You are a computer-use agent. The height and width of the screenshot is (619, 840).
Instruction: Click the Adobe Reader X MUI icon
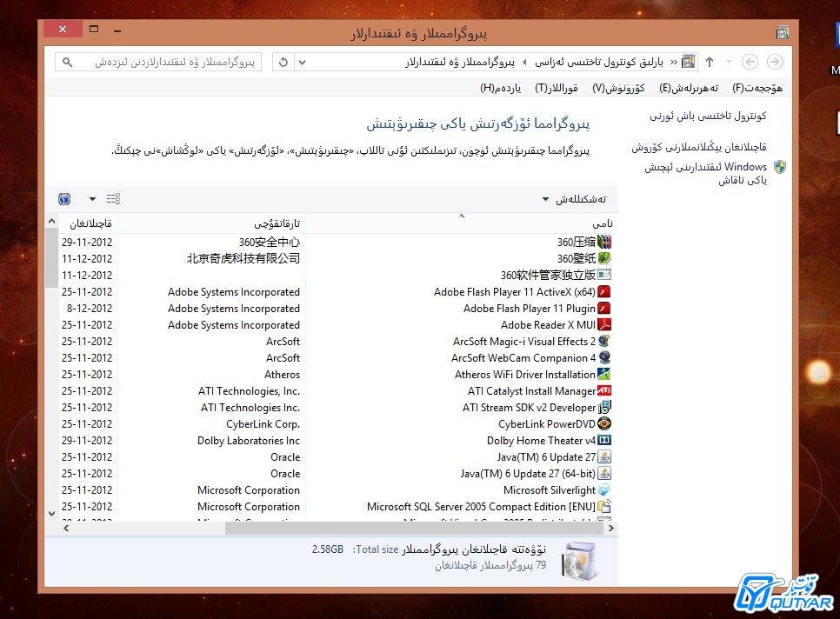click(604, 324)
